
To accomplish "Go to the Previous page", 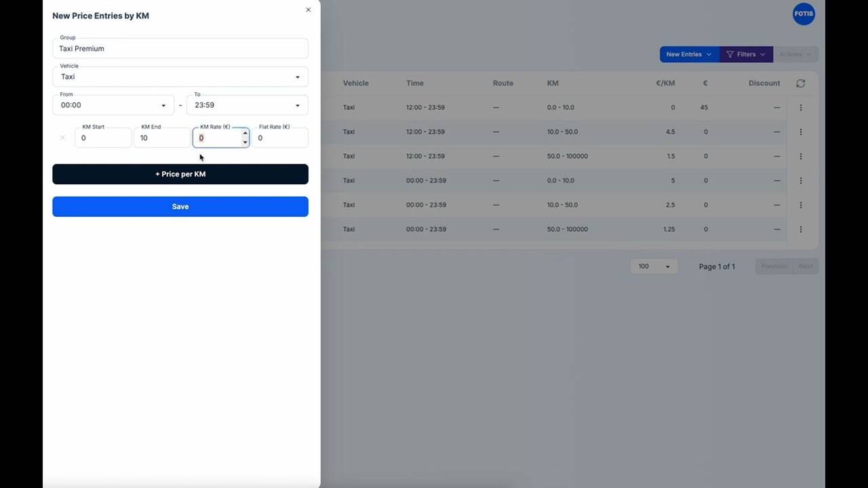I will (x=774, y=266).
